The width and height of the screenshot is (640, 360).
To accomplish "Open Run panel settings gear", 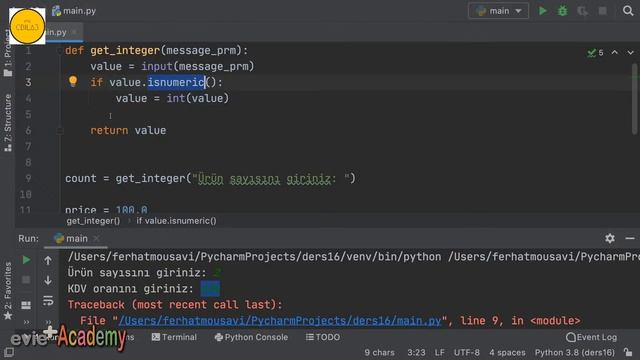I will (x=610, y=238).
